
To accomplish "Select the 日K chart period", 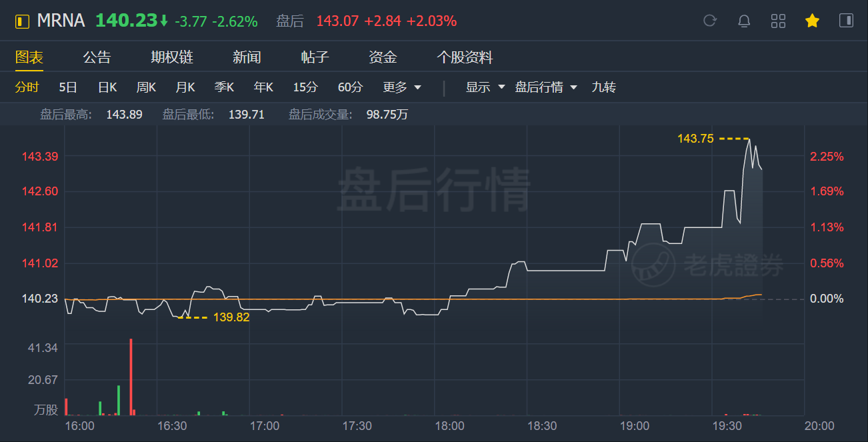I will click(x=107, y=87).
